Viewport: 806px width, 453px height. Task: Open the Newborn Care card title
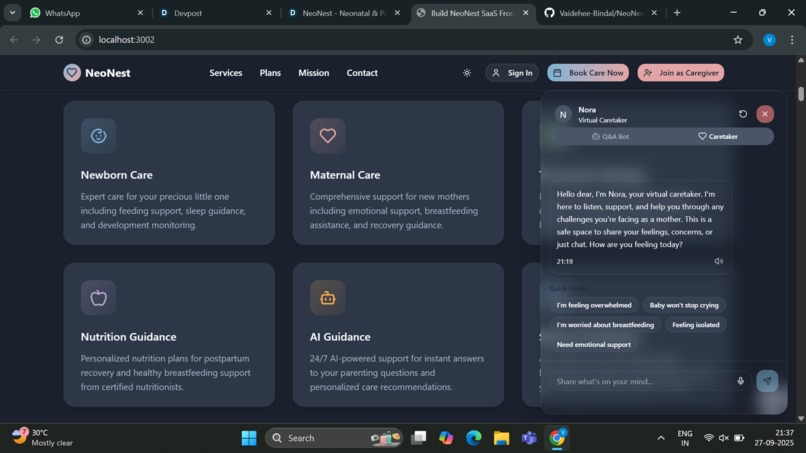tap(117, 175)
